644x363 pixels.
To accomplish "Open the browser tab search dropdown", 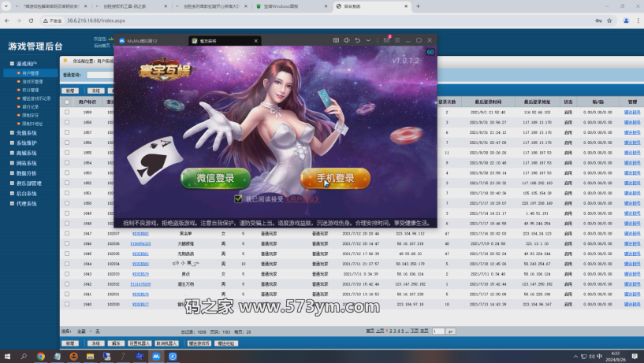I will coord(6,6).
